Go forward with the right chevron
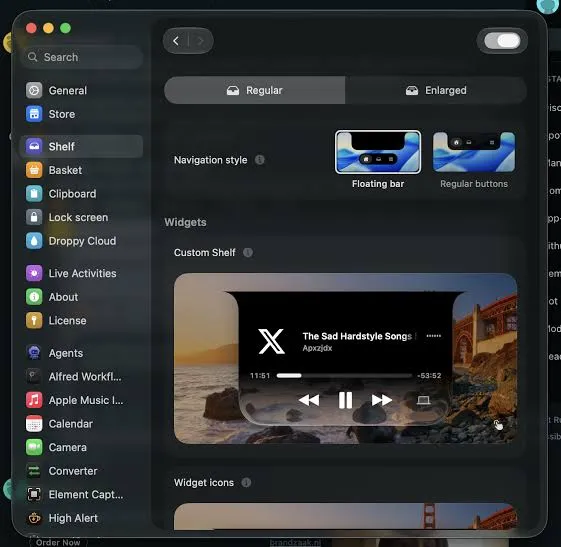This screenshot has height=547, width=561. coord(201,41)
